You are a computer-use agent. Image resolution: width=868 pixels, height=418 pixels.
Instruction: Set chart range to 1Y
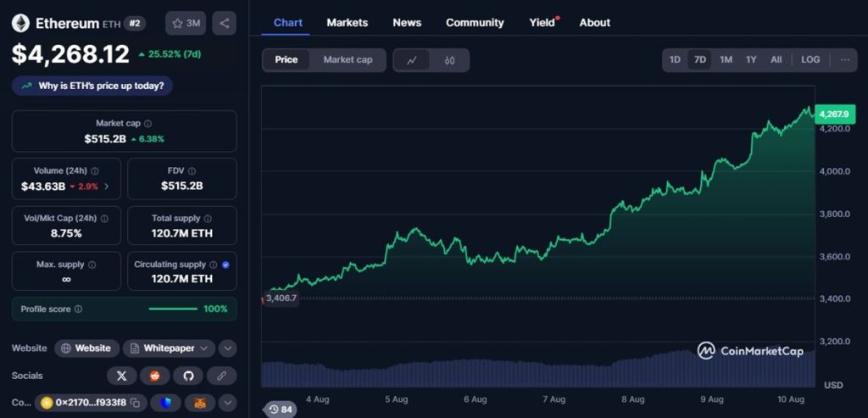751,60
